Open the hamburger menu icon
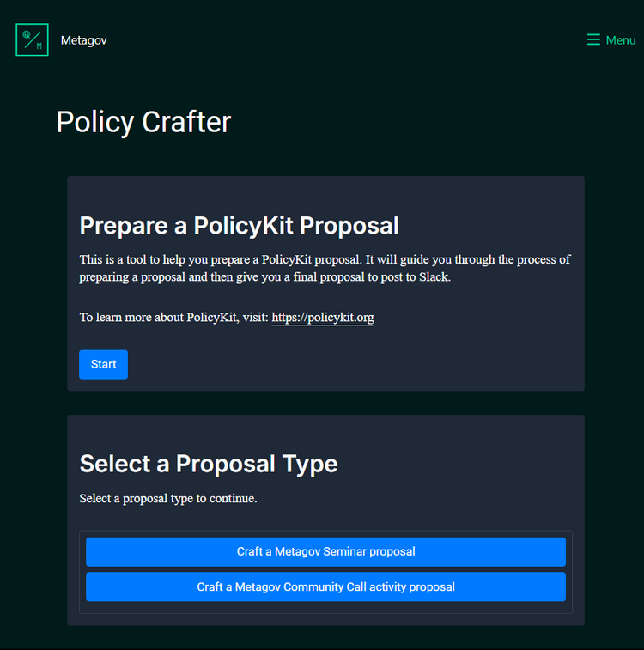The image size is (644, 650). tap(593, 40)
